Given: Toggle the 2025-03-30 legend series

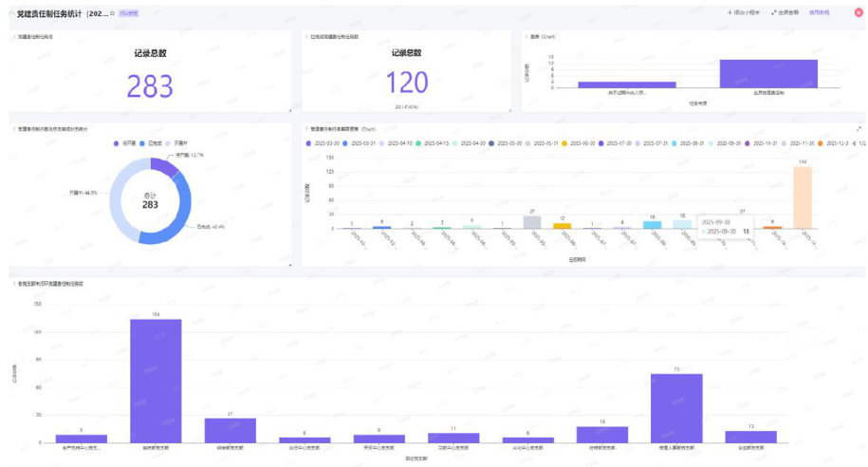Looking at the screenshot, I should coord(325,143).
